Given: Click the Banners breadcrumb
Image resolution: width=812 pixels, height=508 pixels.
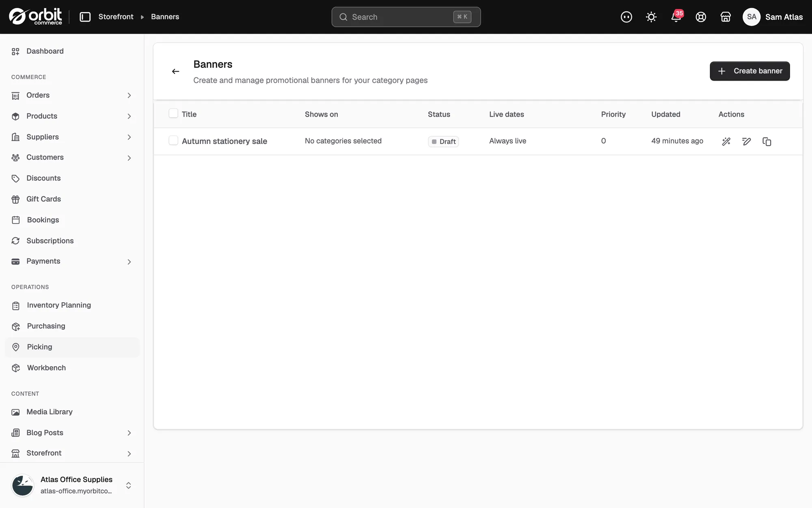Looking at the screenshot, I should pyautogui.click(x=165, y=17).
